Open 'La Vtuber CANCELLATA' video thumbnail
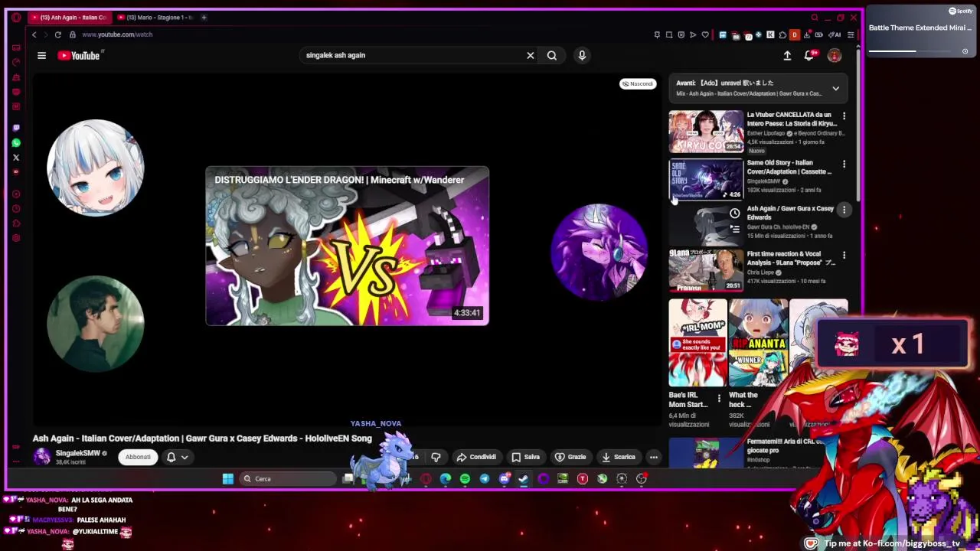Screen dimensions: 980x551 click(706, 131)
